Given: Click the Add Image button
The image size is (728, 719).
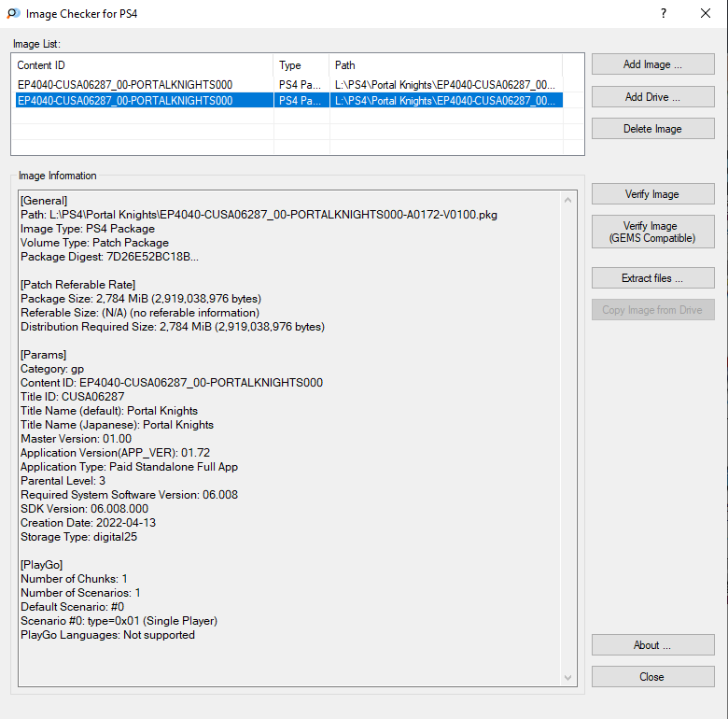Looking at the screenshot, I should [x=652, y=64].
